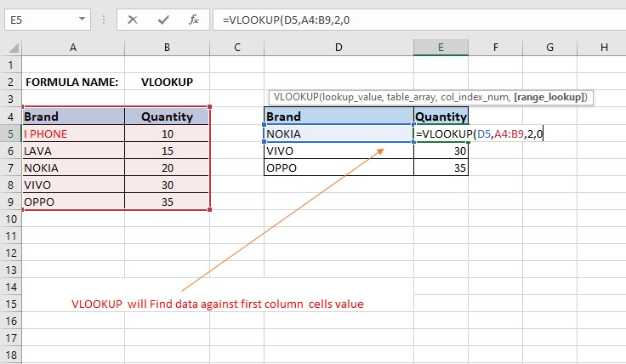626x364 pixels.
Task: Click the NOKIA cell in column D
Action: (339, 134)
